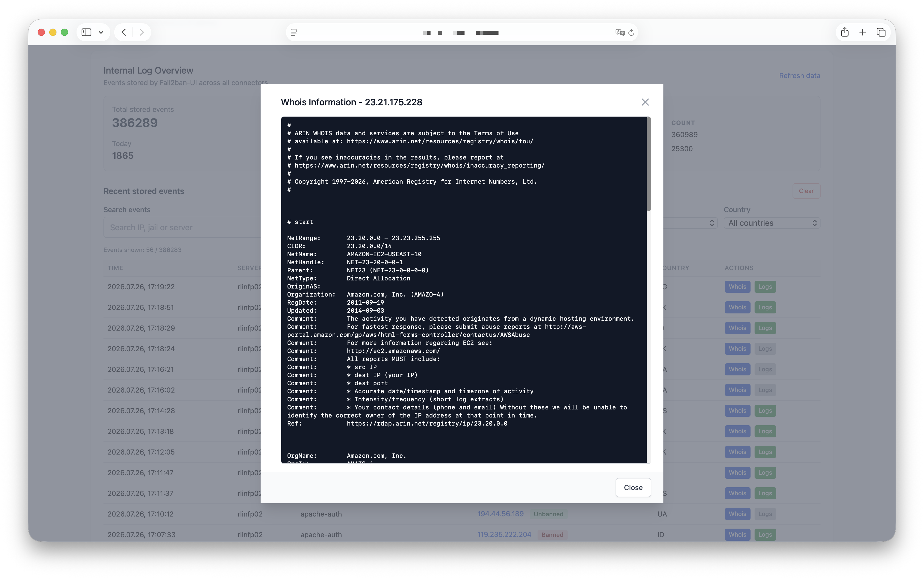Open Logs for the 17:14:28 event
Image resolution: width=924 pixels, height=579 pixels.
[x=765, y=410]
